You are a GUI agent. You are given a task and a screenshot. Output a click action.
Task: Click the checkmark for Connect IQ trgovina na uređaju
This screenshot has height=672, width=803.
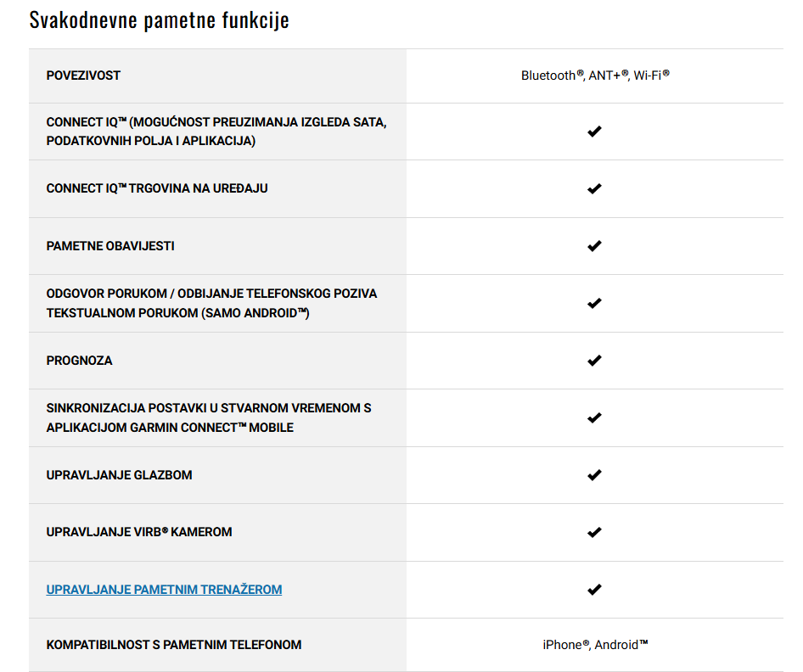point(594,189)
